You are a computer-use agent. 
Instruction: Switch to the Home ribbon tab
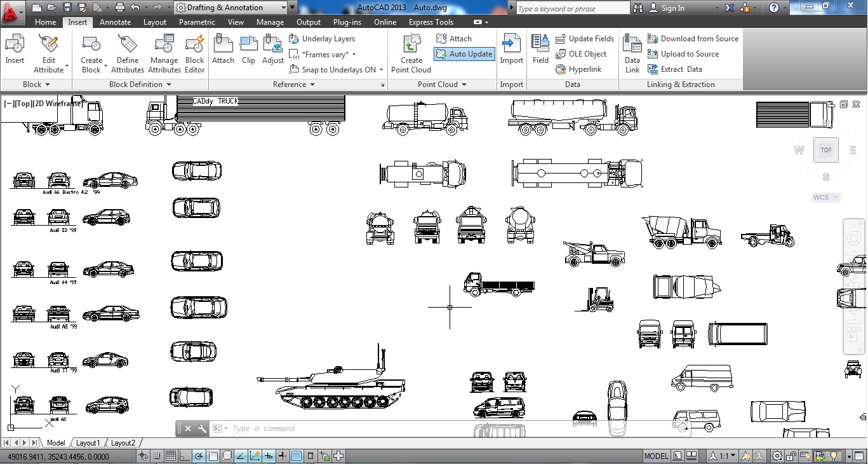click(x=46, y=22)
